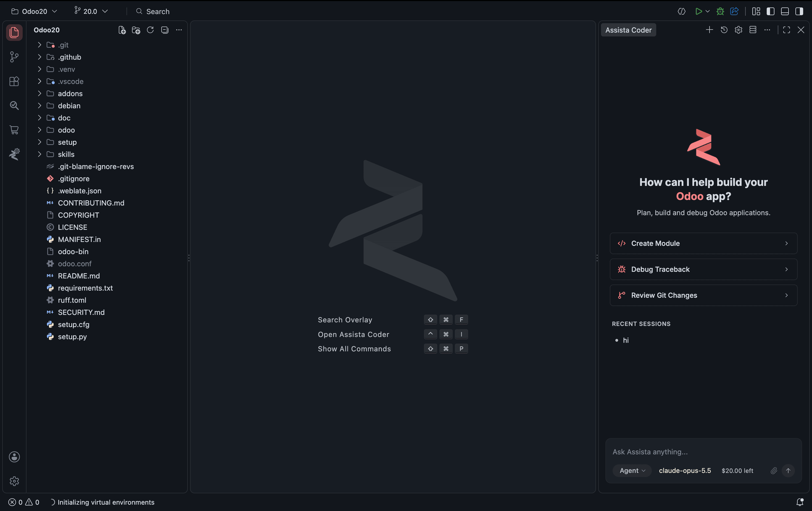Open explorer more actions ellipsis menu
The height and width of the screenshot is (511, 812).
click(x=179, y=30)
